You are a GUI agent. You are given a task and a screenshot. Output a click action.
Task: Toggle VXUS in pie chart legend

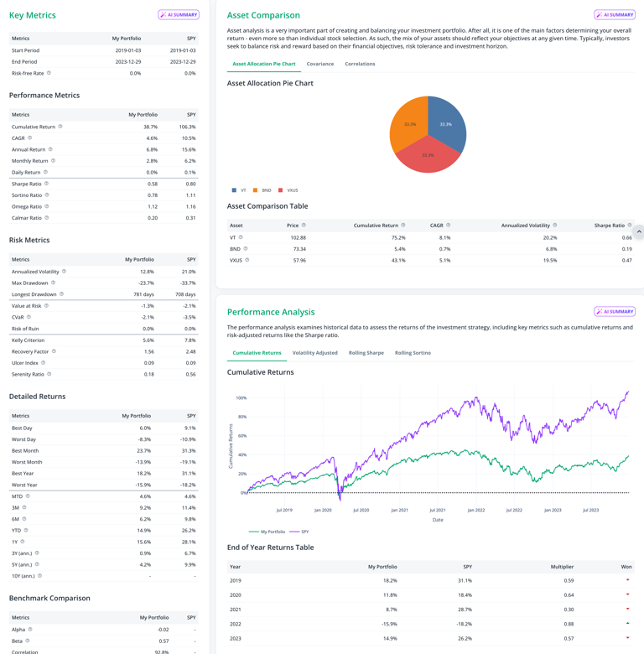[288, 190]
